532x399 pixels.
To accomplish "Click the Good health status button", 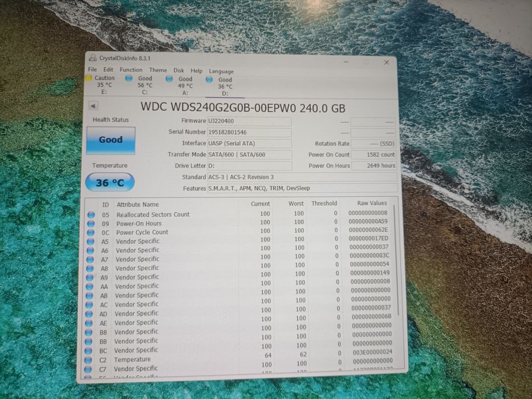I will click(x=111, y=140).
